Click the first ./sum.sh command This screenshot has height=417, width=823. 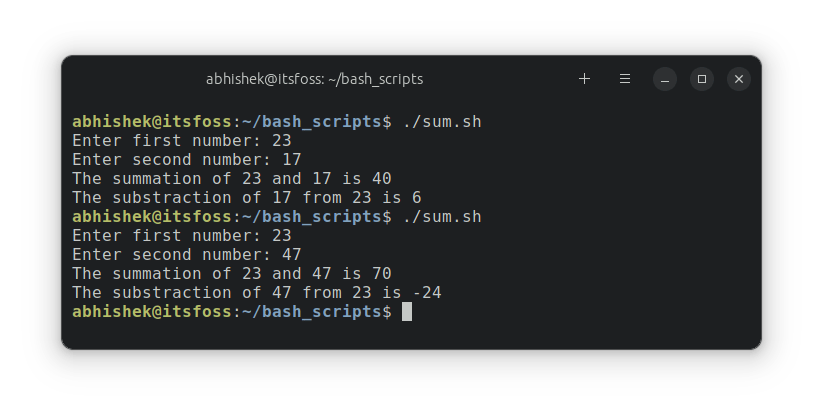[441, 122]
